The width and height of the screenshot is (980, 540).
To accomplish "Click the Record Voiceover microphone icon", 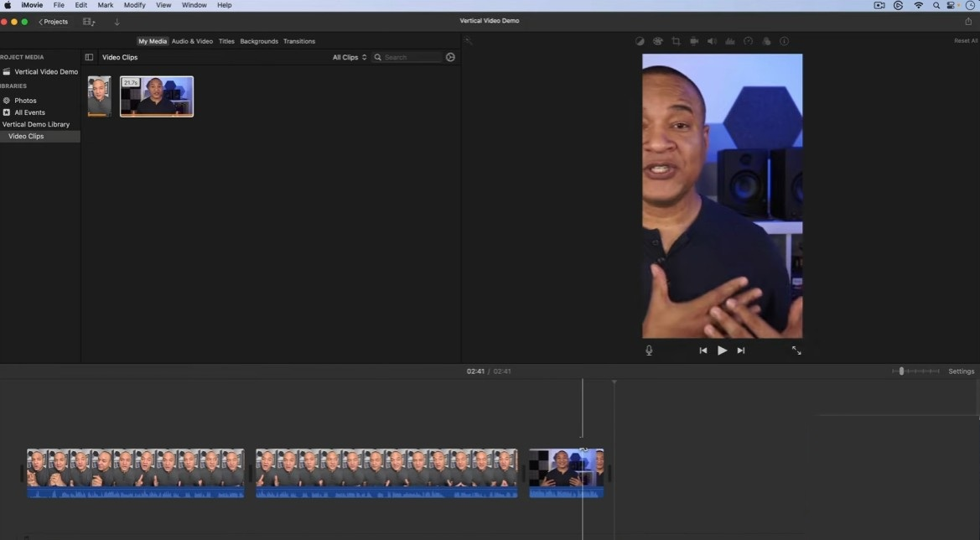I will click(649, 350).
